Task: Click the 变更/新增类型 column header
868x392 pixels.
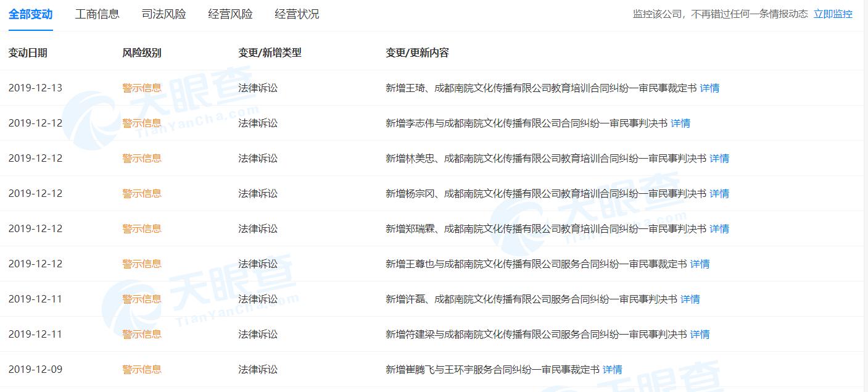Action: click(270, 53)
